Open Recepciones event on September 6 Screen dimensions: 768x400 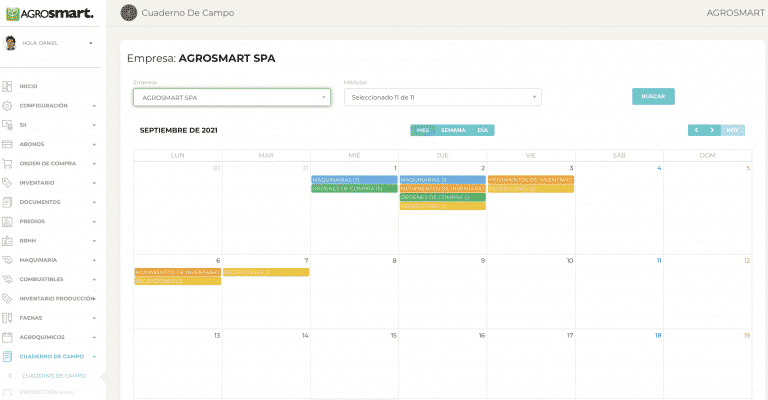(177, 281)
